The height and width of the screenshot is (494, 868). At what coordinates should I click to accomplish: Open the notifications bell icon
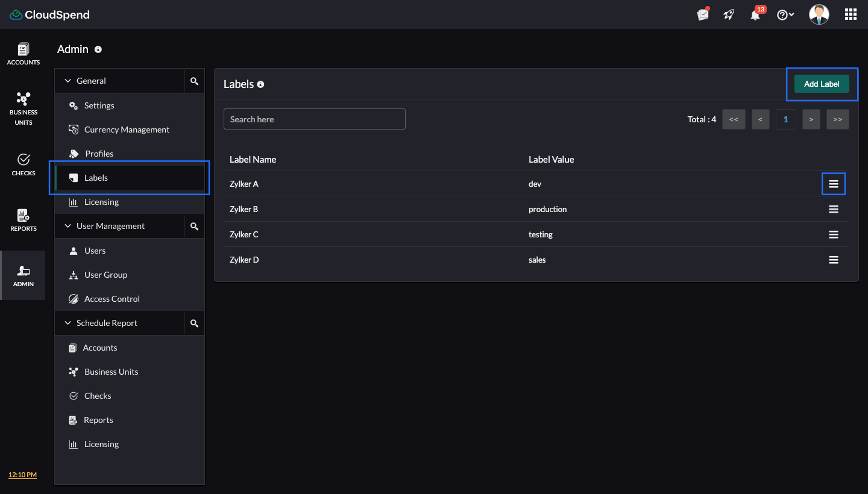[x=755, y=15]
